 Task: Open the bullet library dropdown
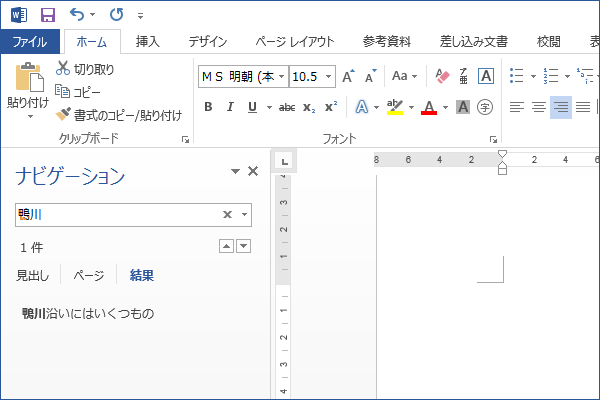point(533,76)
